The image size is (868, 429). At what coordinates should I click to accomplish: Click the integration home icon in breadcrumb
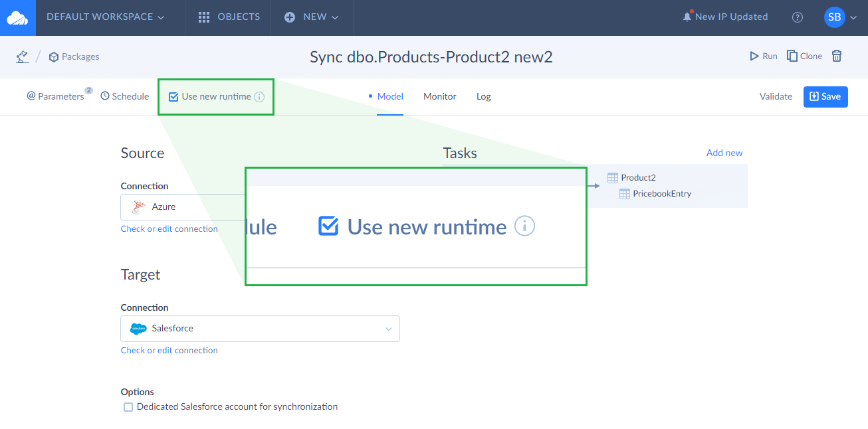pos(23,56)
